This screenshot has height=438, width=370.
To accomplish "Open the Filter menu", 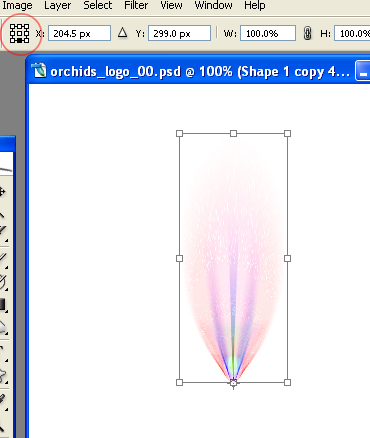I will (x=136, y=5).
